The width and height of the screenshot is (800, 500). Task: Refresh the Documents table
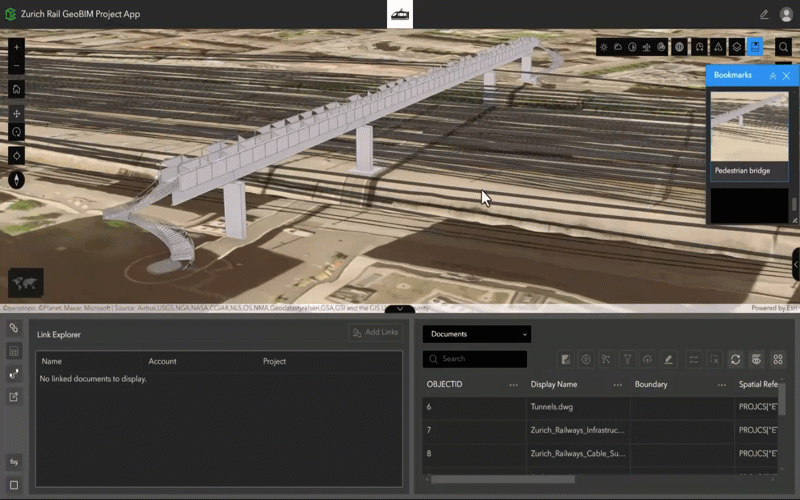tap(735, 360)
